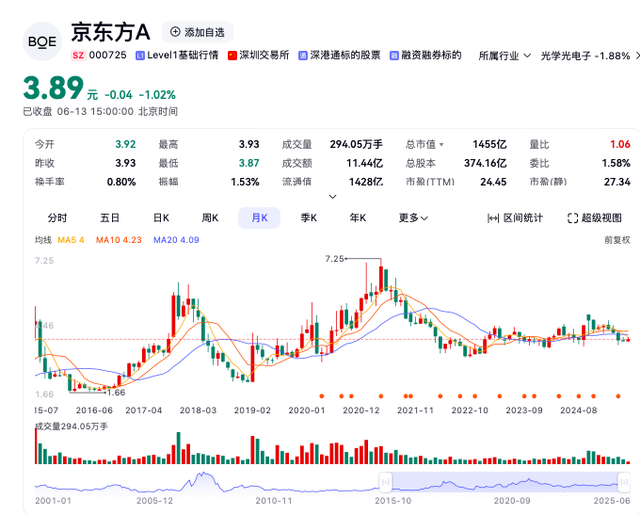The height and width of the screenshot is (515, 640).
Task: Click the 成交额 11.44亿 value
Action: 364,163
